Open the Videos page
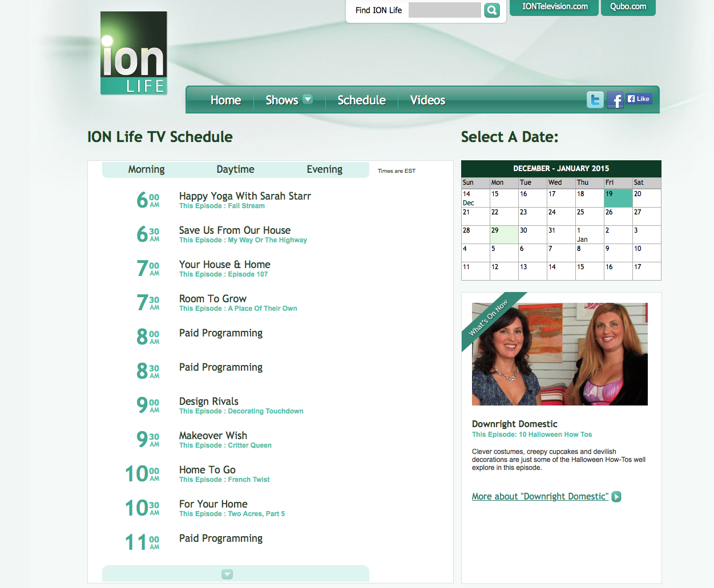Viewport: 714px width, 588px height. coord(427,100)
